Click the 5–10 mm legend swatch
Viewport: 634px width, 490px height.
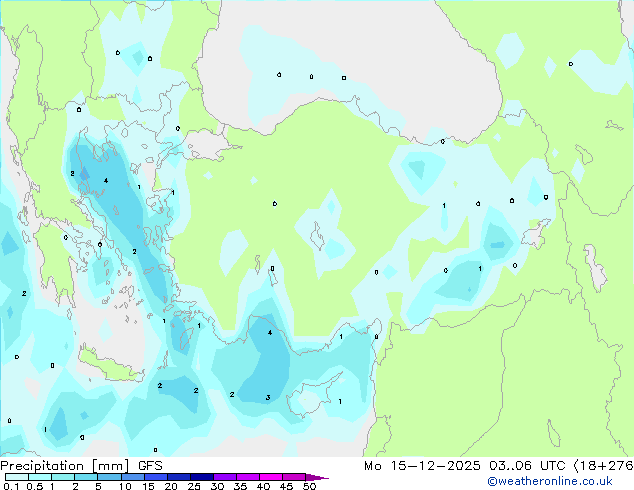click(x=109, y=477)
